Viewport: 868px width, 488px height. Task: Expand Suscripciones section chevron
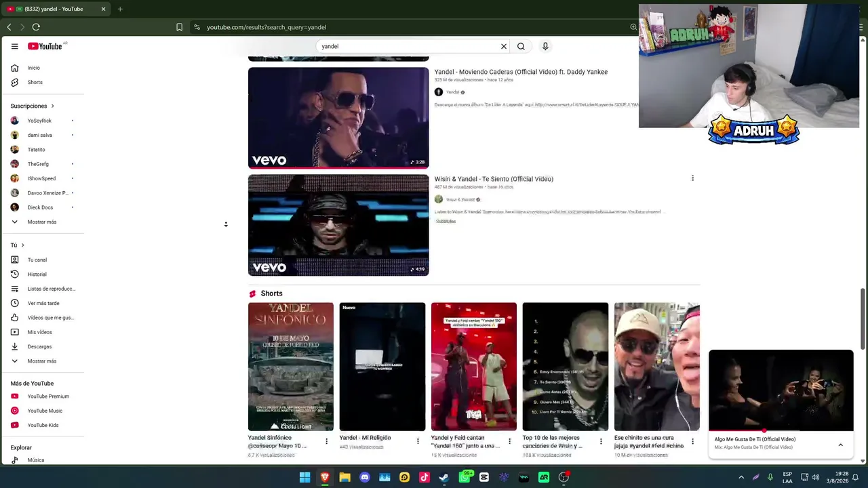click(x=52, y=106)
